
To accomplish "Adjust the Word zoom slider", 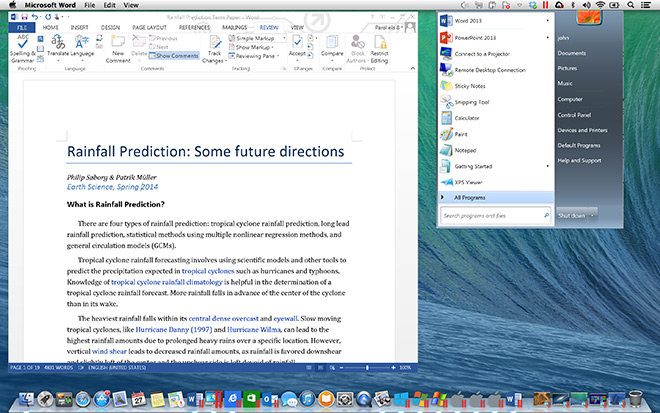I will pos(367,368).
